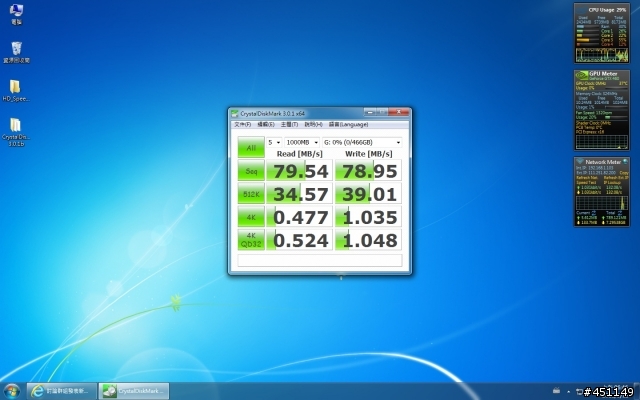Open the Windows Start button
Viewport: 640px width, 400px height.
click(11, 391)
